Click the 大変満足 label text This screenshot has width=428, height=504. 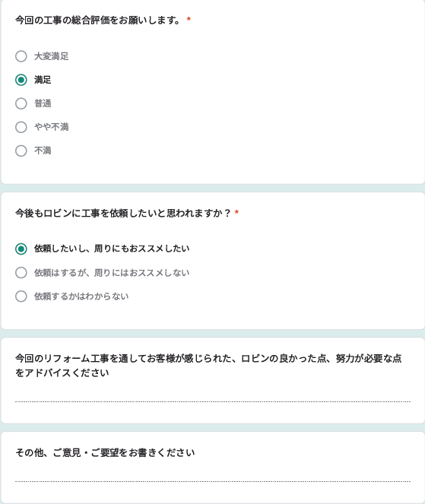(52, 56)
